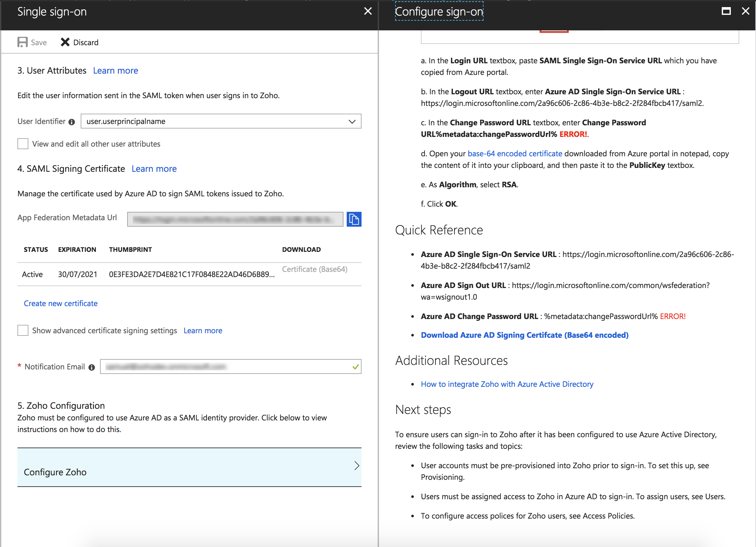Close the Configure sign-on blade

pyautogui.click(x=745, y=11)
